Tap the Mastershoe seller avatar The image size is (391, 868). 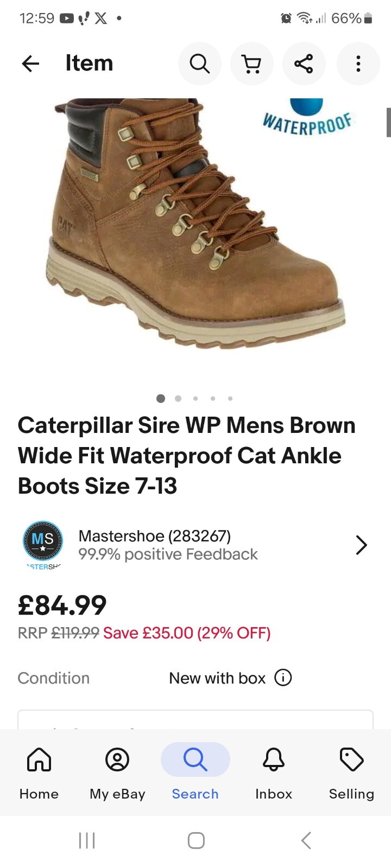tap(42, 542)
